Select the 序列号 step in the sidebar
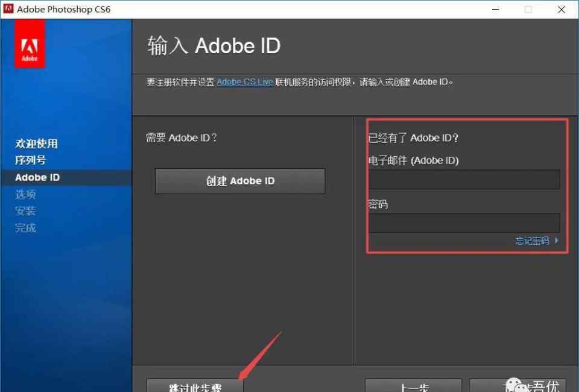 30,160
